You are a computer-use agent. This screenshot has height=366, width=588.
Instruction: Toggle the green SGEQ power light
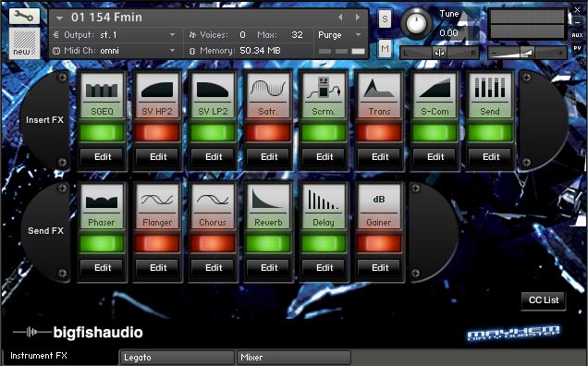tap(102, 133)
